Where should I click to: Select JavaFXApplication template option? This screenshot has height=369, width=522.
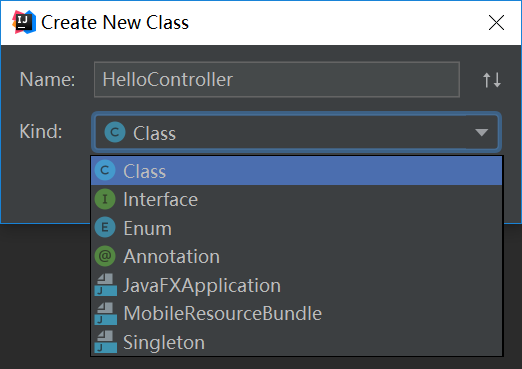point(296,285)
